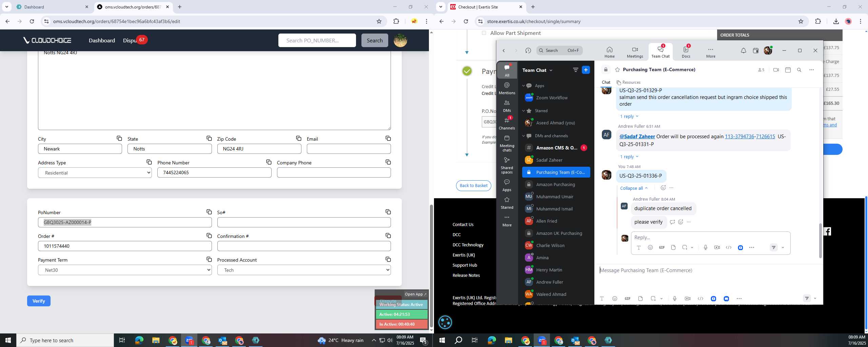868x347 pixels.
Task: Toggle Allow Part Shipment checkbox
Action: click(484, 33)
